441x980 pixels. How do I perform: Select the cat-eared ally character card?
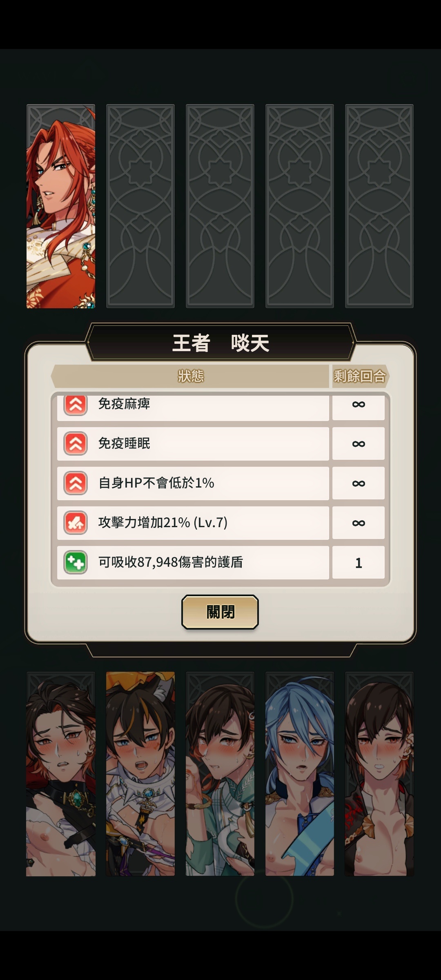pos(140,774)
